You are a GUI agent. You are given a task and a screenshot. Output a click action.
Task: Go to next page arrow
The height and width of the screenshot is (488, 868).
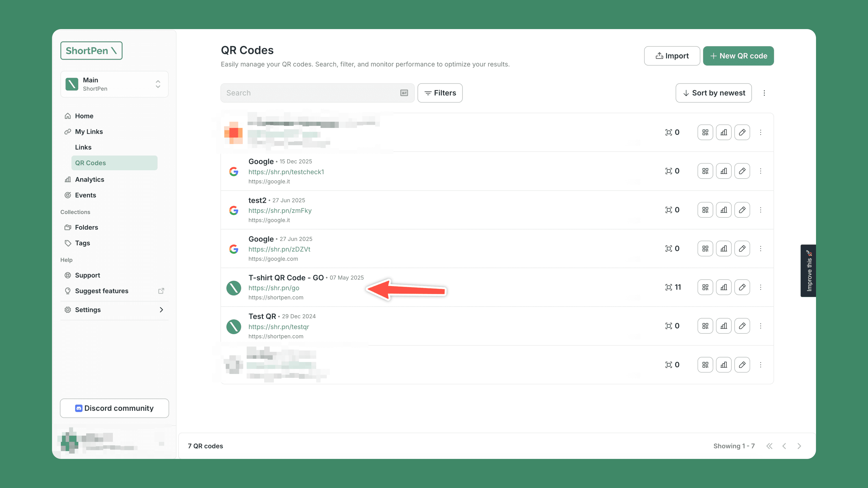[799, 446]
